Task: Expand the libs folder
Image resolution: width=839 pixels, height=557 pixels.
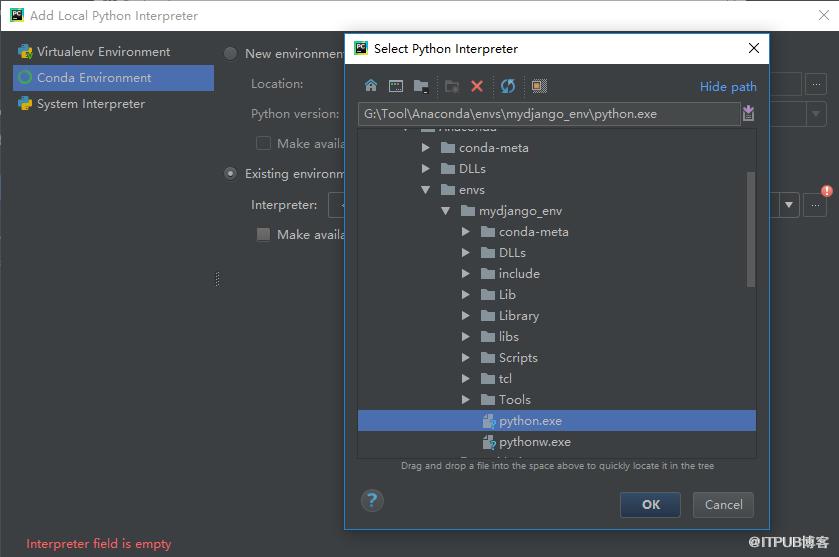Action: [466, 337]
